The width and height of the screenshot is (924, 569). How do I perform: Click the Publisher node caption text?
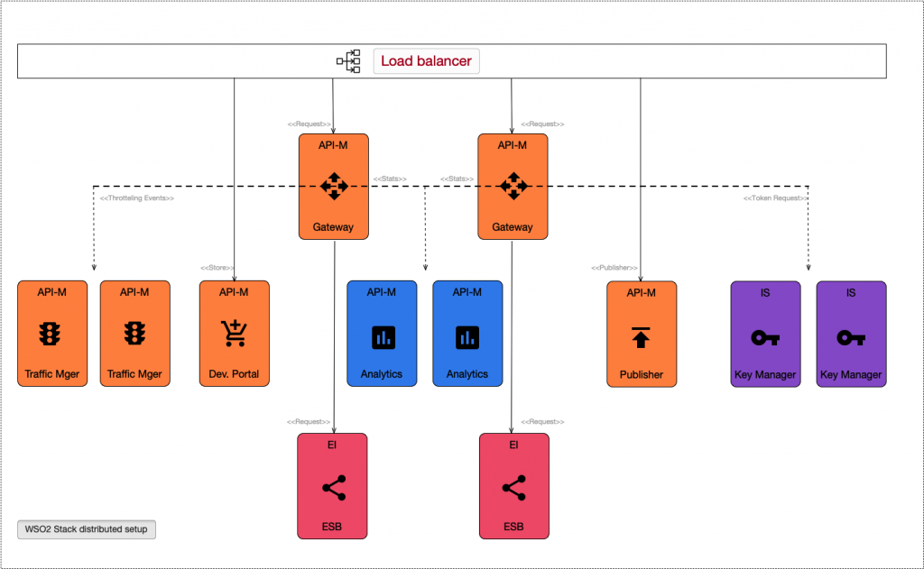[x=642, y=374]
